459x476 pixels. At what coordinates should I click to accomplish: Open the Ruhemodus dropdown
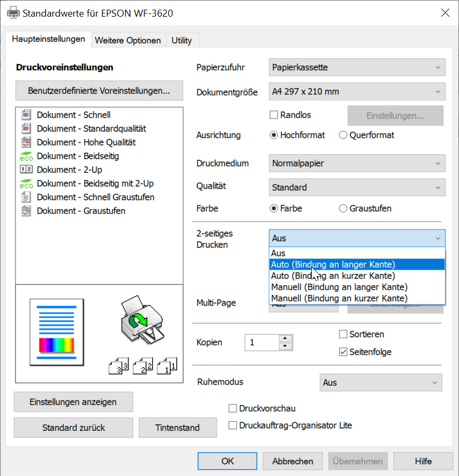(x=381, y=383)
